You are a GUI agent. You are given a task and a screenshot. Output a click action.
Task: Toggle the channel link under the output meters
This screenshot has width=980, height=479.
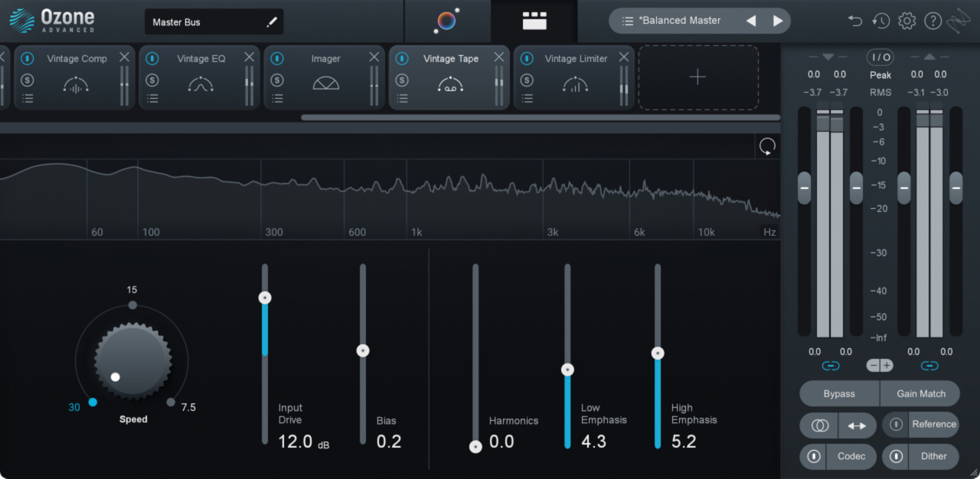point(930,365)
